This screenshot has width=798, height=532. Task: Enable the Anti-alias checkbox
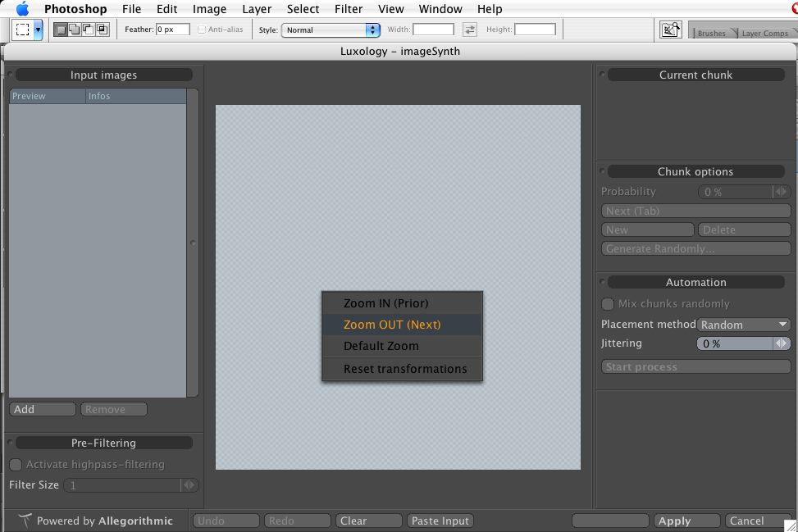202,30
